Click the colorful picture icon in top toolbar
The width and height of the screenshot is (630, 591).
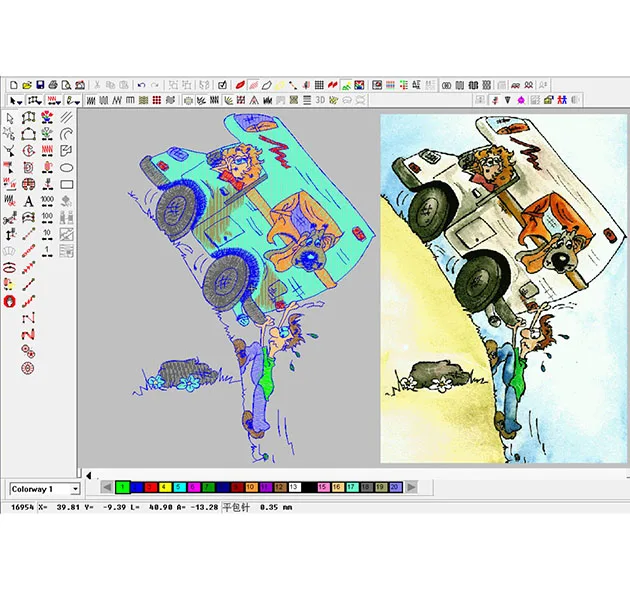[x=359, y=85]
